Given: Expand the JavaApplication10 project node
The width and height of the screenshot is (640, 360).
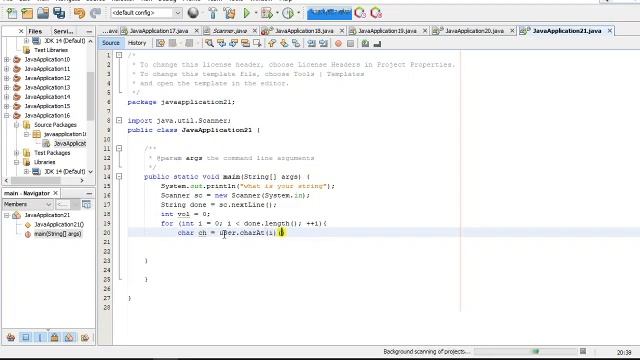Looking at the screenshot, I should point(7,60).
